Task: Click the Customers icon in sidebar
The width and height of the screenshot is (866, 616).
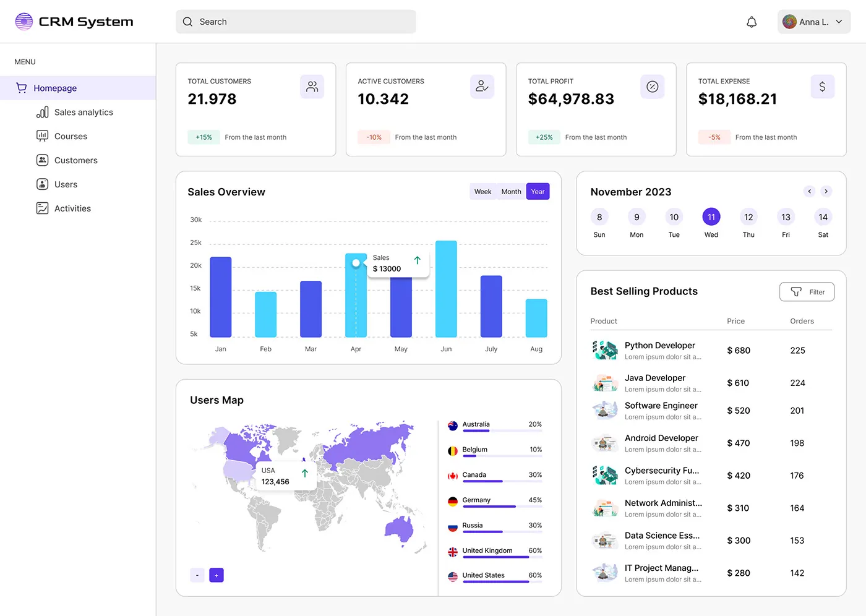Action: click(x=42, y=160)
